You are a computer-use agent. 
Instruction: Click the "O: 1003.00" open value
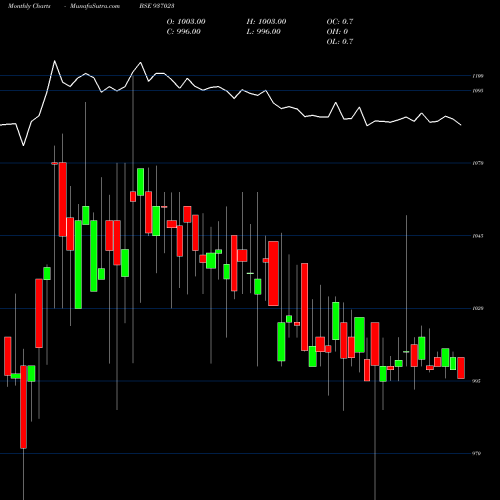coord(186,22)
